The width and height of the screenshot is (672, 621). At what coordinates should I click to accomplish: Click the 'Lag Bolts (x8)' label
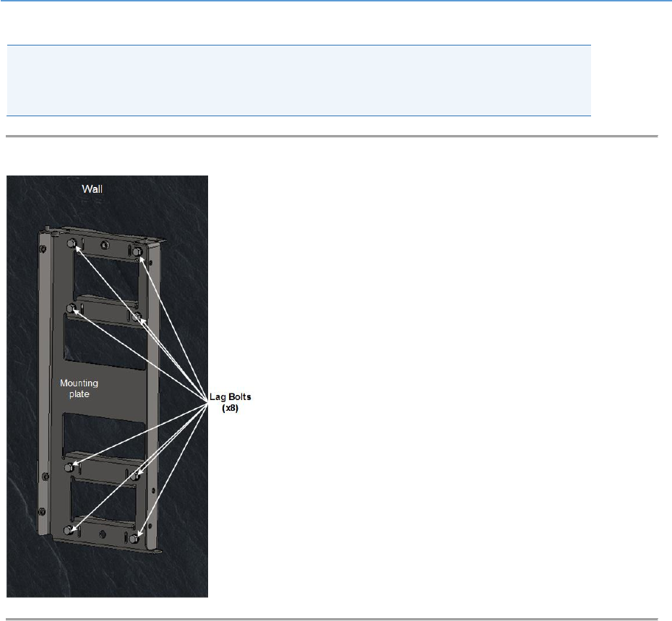(231, 402)
